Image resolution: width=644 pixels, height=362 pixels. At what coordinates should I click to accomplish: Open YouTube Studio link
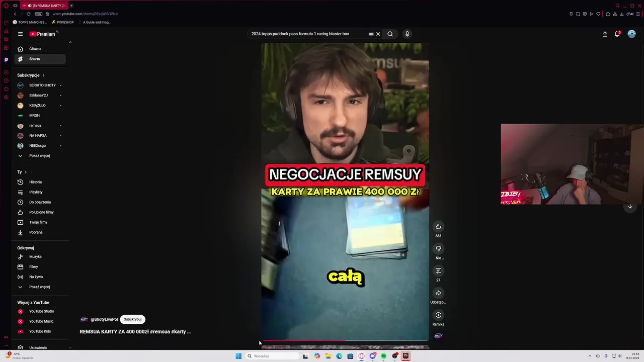pos(40,311)
